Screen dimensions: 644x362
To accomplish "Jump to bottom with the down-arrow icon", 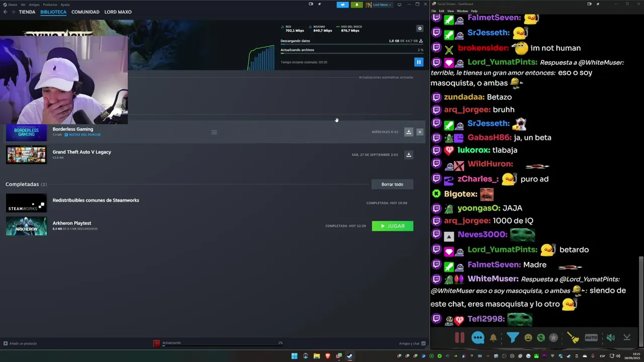I will pos(627,338).
